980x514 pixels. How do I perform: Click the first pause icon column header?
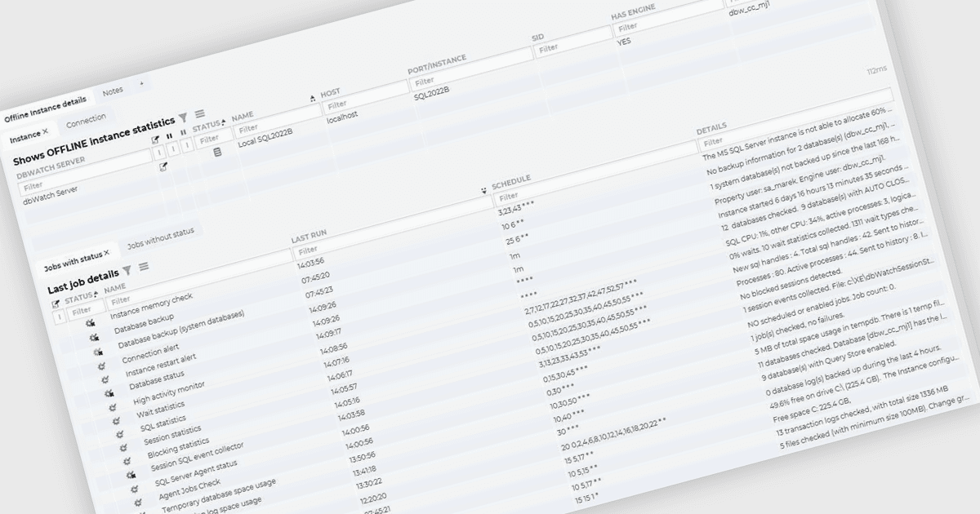click(x=169, y=135)
